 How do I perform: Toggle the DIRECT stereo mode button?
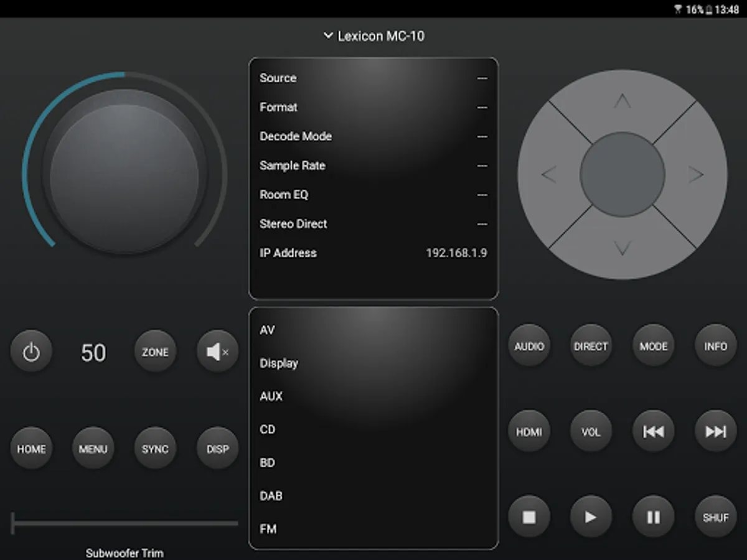coord(591,346)
